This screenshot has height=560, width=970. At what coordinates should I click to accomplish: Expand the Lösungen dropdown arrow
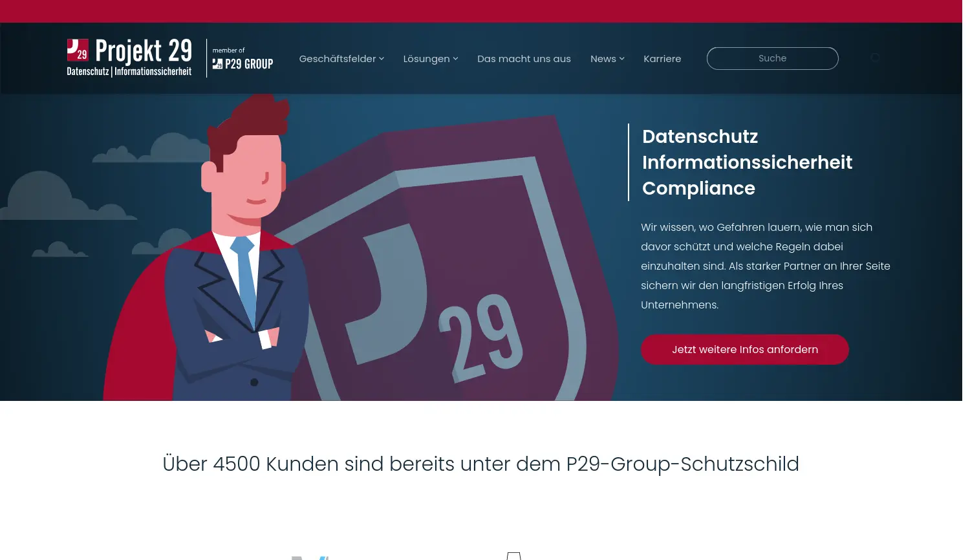tap(455, 59)
